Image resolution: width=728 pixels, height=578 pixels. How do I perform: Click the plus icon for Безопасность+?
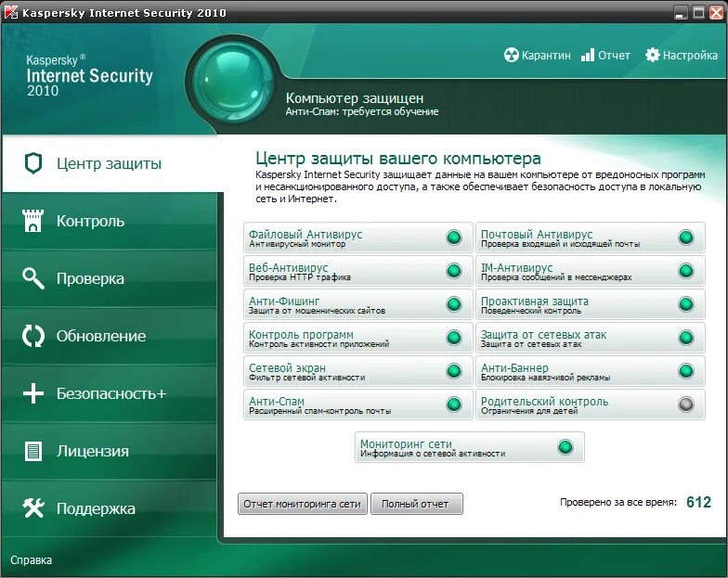pyautogui.click(x=33, y=393)
